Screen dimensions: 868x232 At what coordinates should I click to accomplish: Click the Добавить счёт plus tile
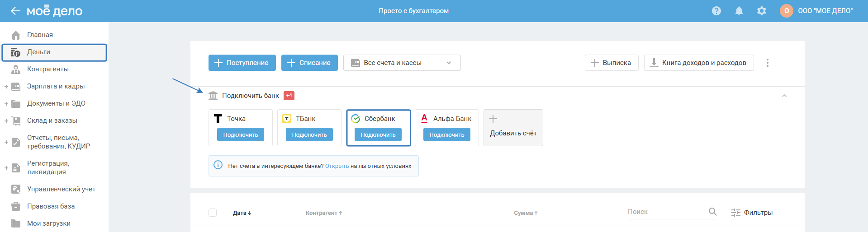click(513, 128)
